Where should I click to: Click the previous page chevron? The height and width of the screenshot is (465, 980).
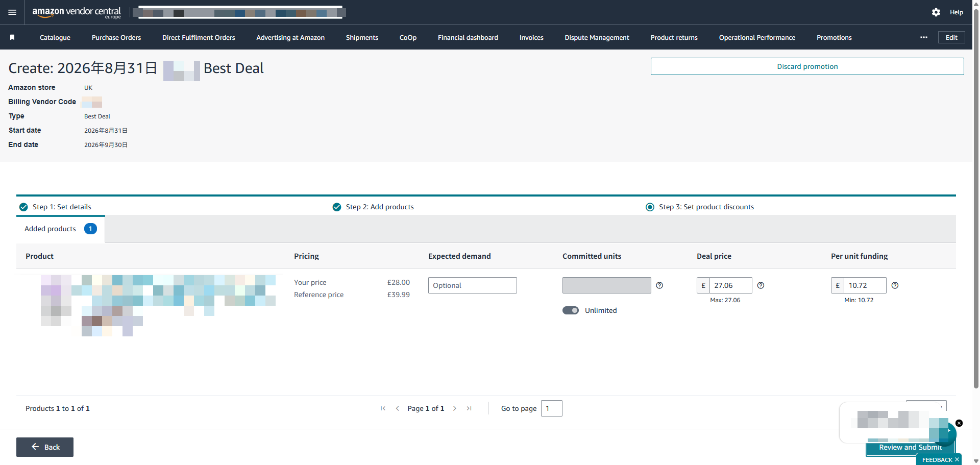click(x=397, y=408)
